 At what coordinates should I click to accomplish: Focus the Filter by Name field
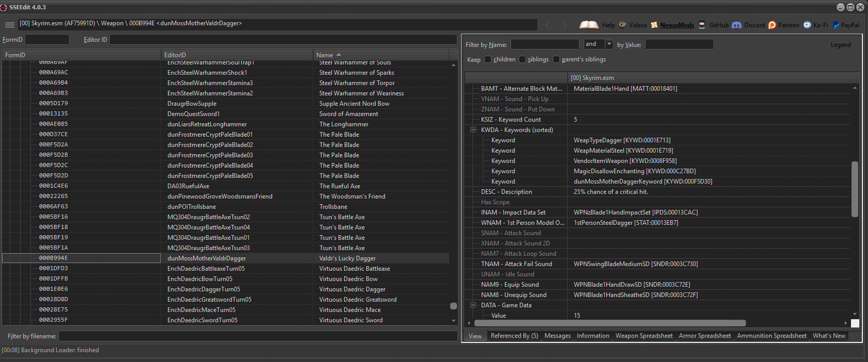coord(544,44)
